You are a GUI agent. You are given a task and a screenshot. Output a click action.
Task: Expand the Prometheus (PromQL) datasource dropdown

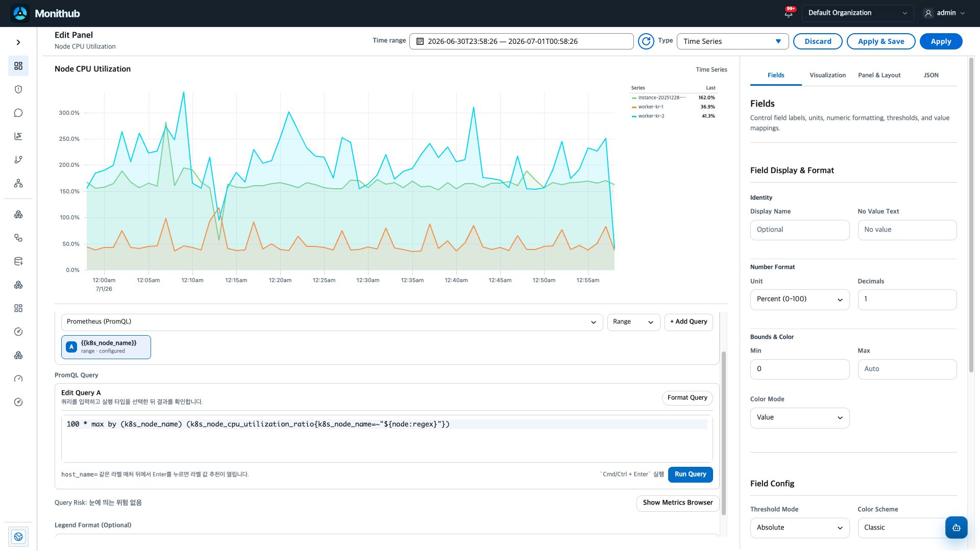332,322
